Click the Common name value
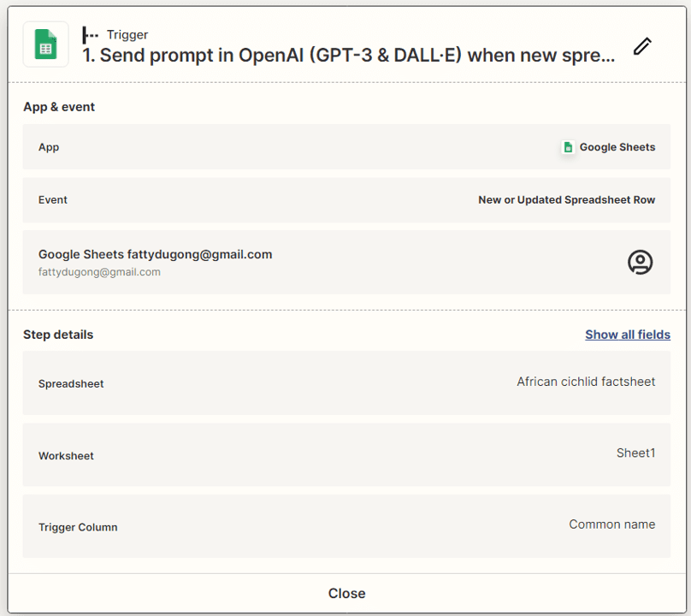This screenshot has width=691, height=616. (611, 524)
